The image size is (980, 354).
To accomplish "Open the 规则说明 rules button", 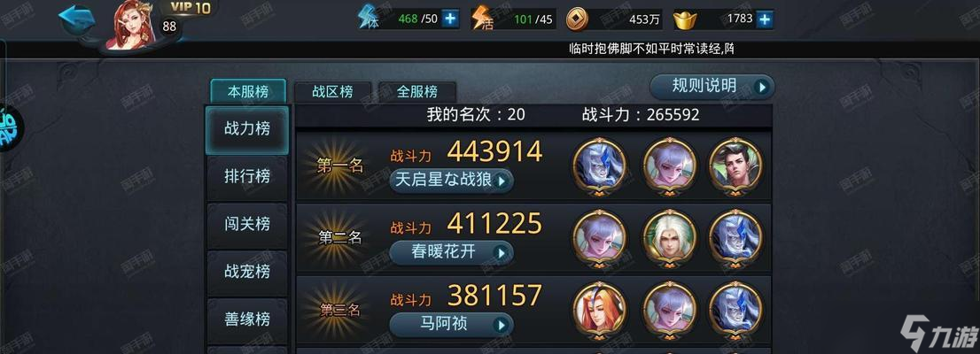I will [x=712, y=87].
